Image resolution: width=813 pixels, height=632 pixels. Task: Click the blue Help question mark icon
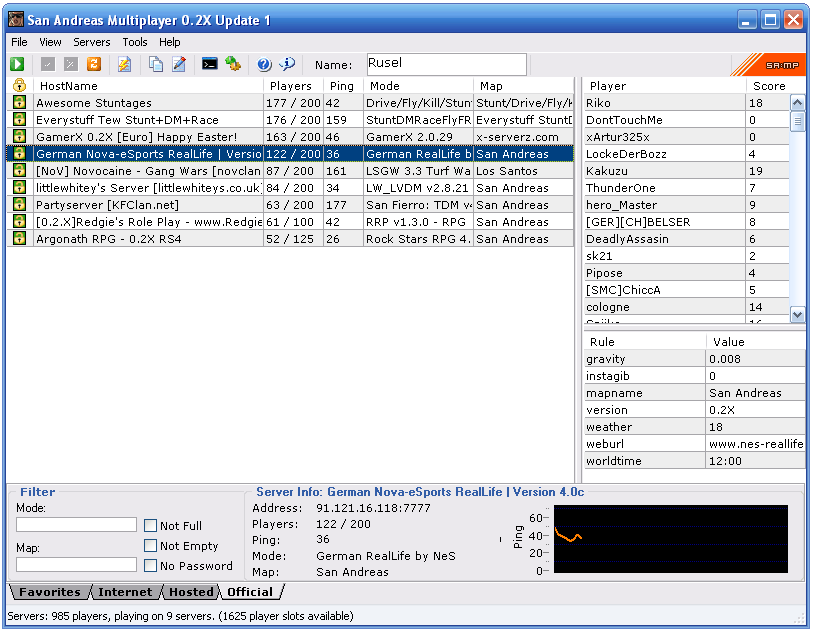pos(264,64)
